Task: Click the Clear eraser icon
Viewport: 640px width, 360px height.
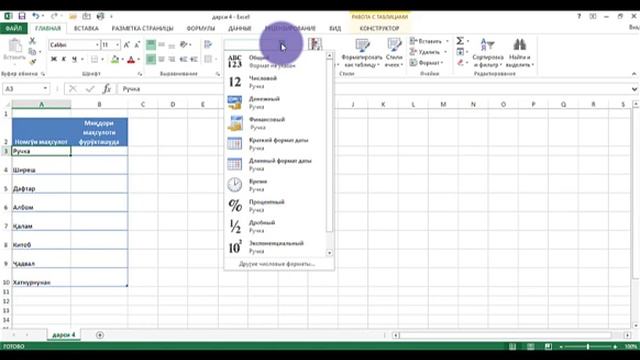Action: point(460,62)
